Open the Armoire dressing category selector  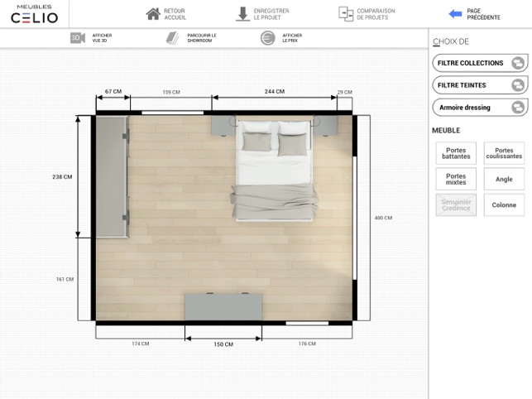click(x=480, y=108)
